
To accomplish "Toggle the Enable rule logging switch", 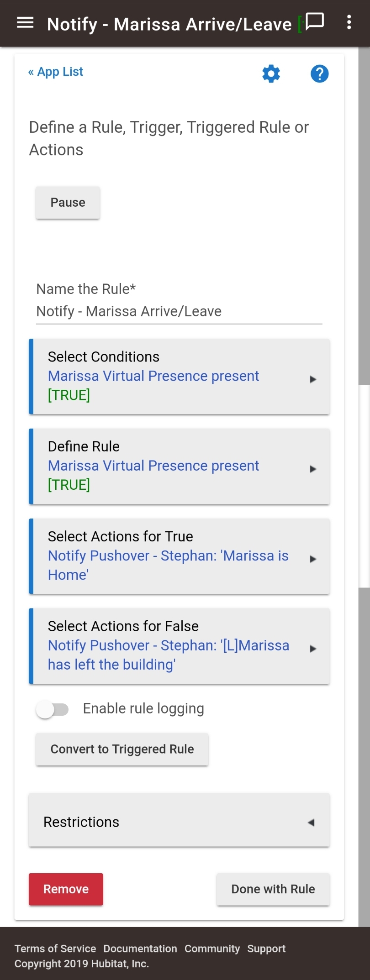I will (x=53, y=709).
